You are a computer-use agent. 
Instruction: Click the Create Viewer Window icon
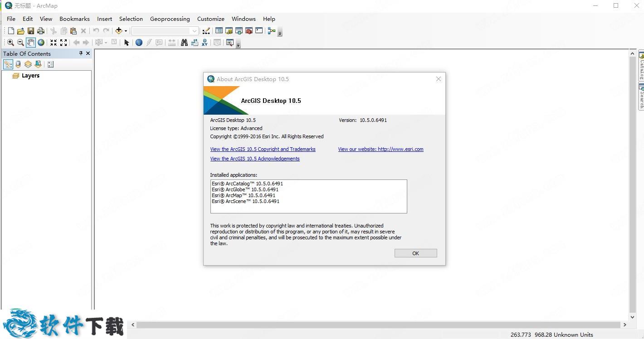(230, 43)
